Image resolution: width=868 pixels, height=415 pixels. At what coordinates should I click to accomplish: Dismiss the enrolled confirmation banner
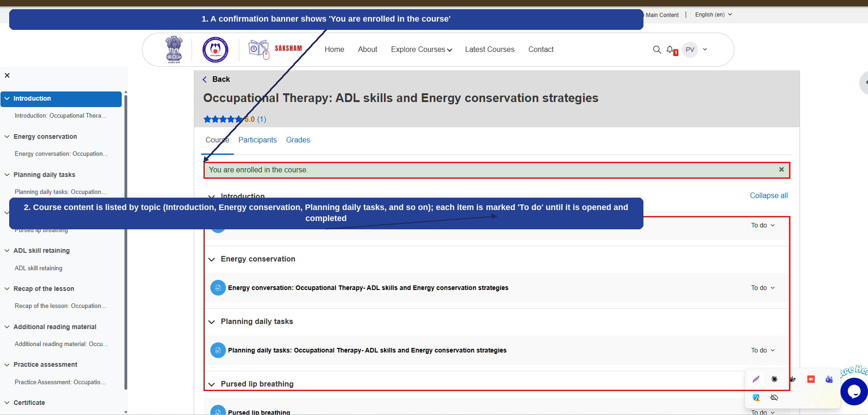[x=781, y=170]
